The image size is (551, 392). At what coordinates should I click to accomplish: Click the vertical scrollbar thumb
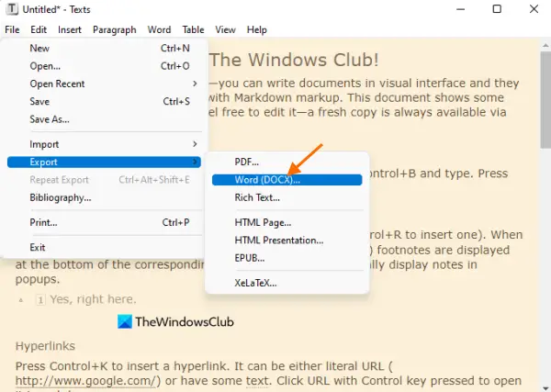(545, 100)
